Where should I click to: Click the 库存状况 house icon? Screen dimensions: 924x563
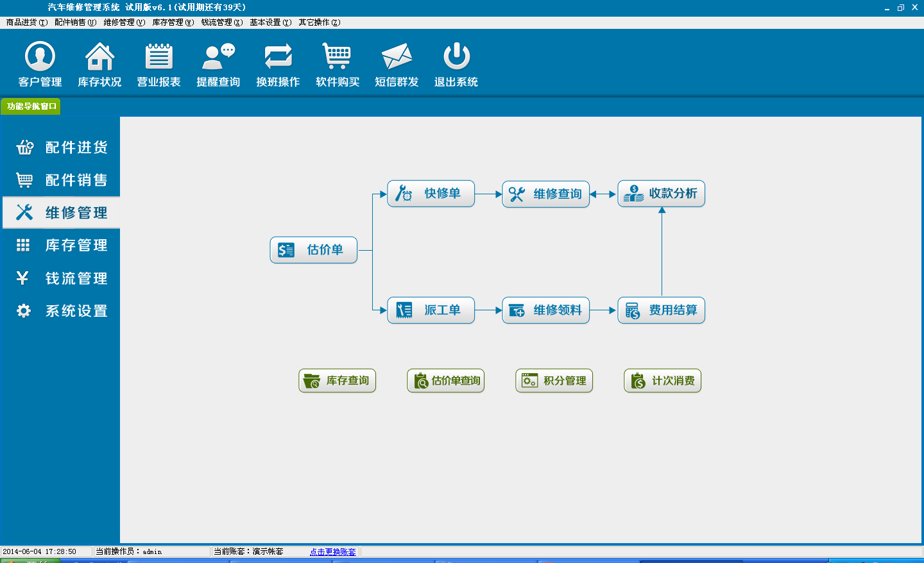[99, 57]
